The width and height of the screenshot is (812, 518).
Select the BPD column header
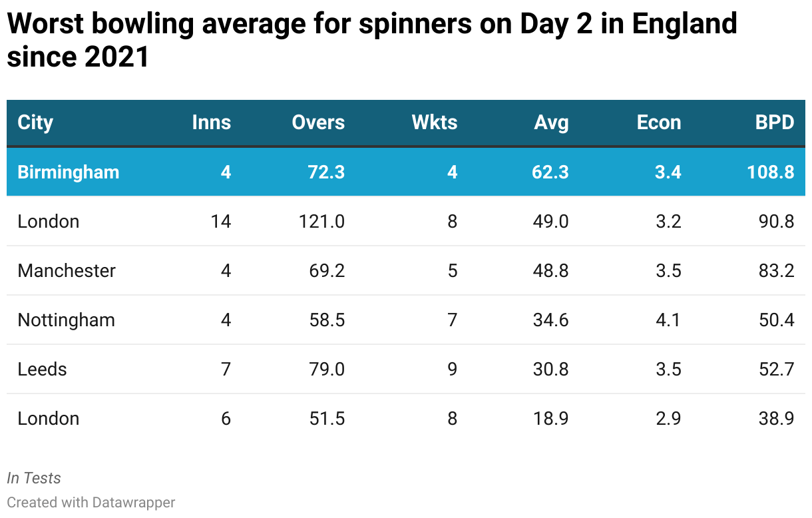click(774, 123)
